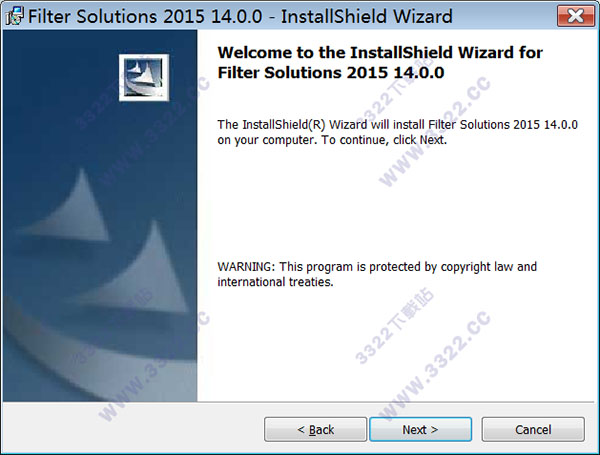Click the window title 'Filter Solutions 2015 14.0.0 - InstallShield Wizard'
This screenshot has height=455, width=600.
[240, 16]
